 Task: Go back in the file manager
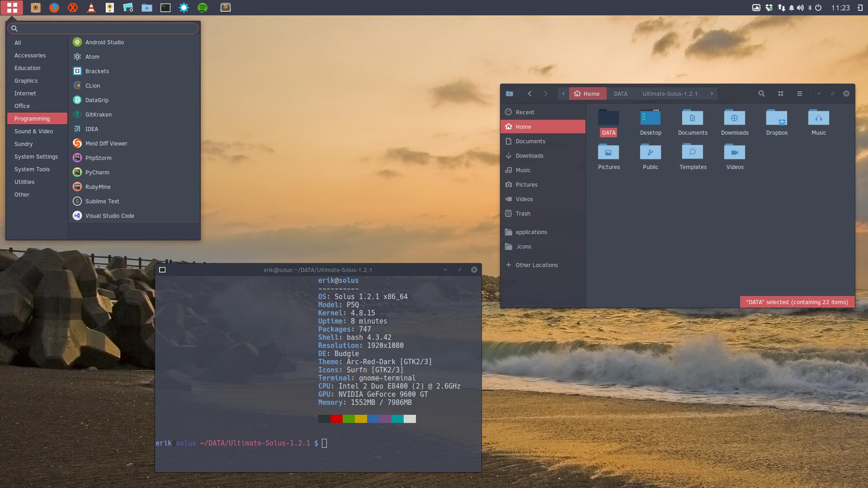(529, 94)
